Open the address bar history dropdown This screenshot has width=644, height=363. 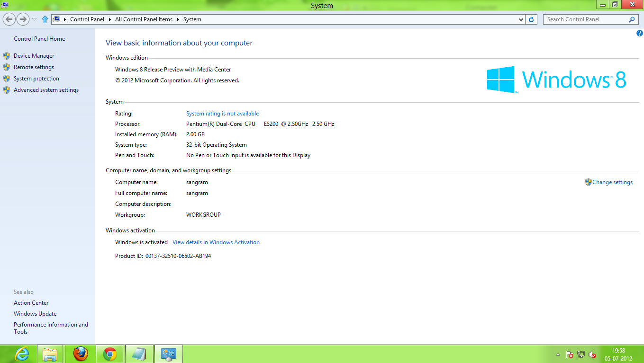[521, 19]
